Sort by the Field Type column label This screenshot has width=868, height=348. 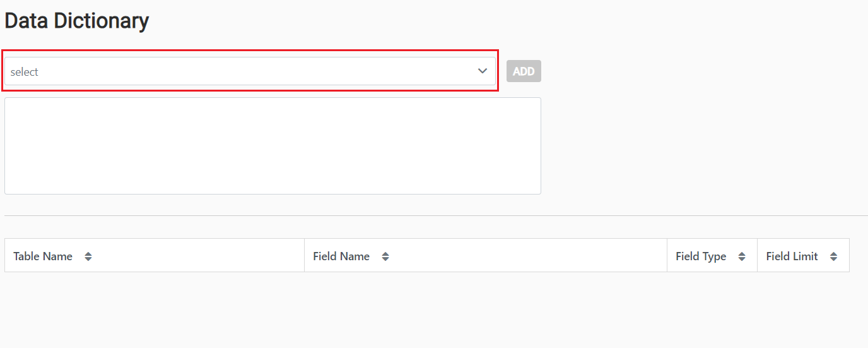click(701, 256)
